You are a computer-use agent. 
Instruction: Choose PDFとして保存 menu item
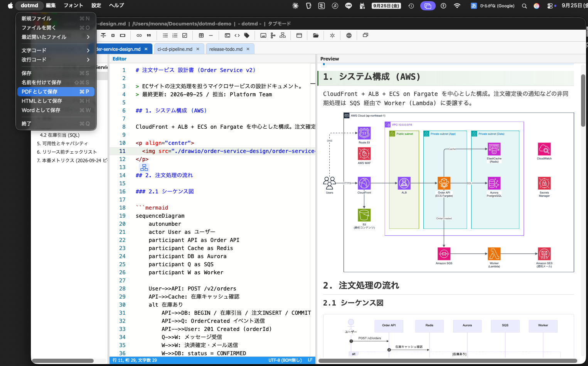click(x=56, y=92)
